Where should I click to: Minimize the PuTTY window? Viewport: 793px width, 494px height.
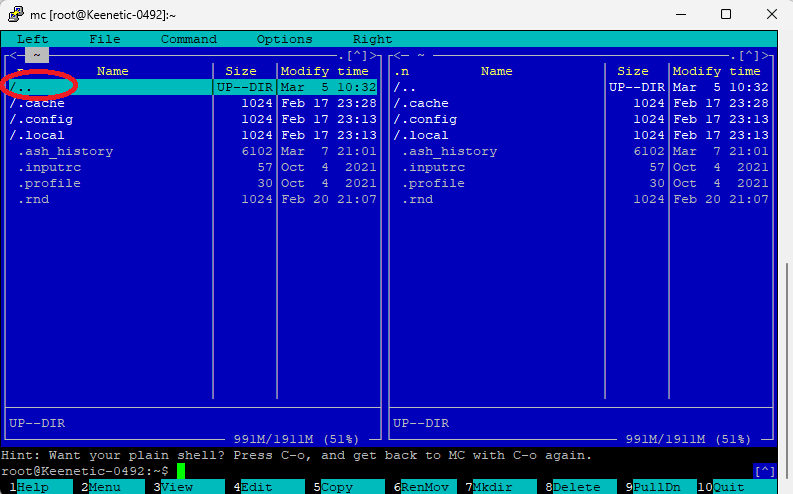point(681,14)
